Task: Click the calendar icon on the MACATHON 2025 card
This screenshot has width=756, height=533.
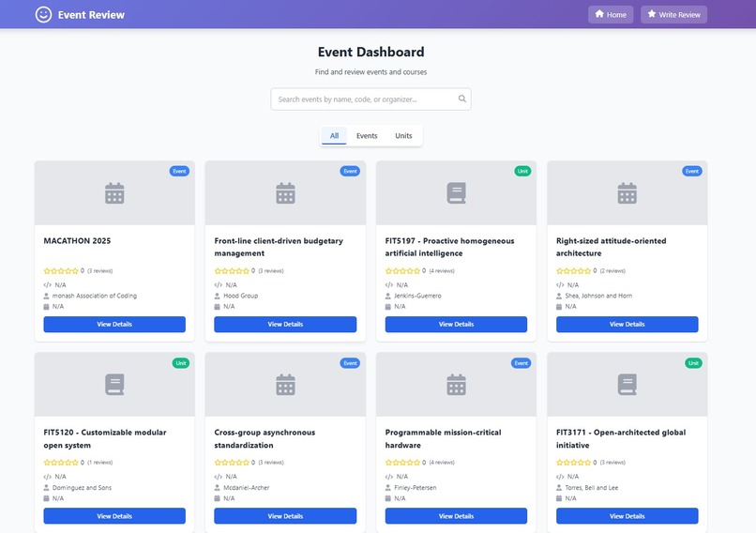Action: point(114,193)
